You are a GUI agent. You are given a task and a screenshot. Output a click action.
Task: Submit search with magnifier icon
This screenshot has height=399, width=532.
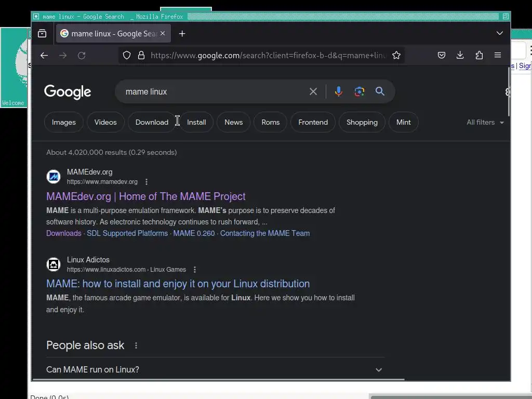pos(380,91)
